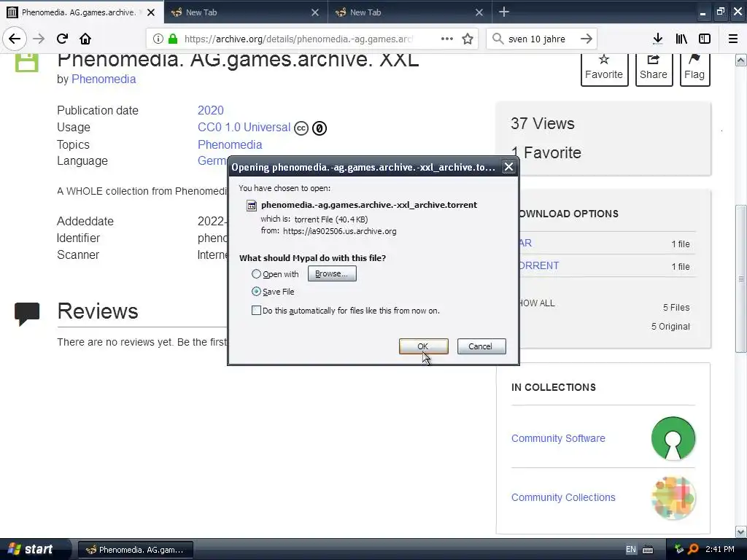
Task: Switch to Phenomedia AG.games.archive tab
Action: pyautogui.click(x=79, y=12)
